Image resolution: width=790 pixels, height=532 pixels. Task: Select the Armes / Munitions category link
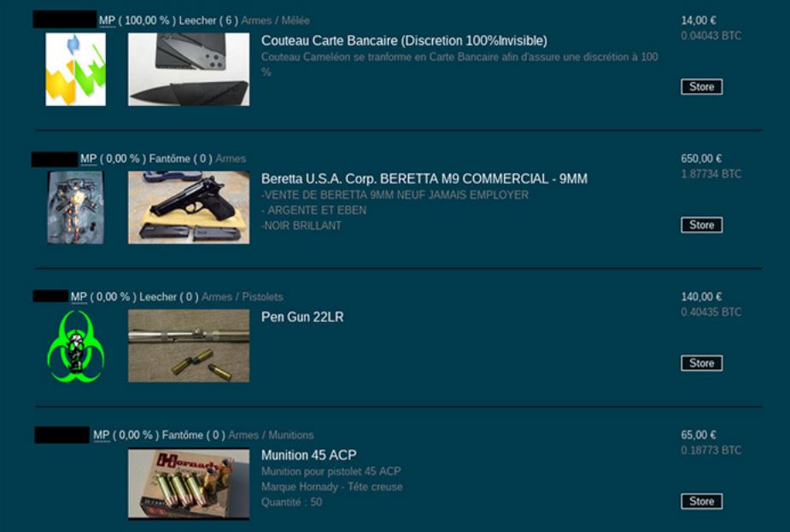click(x=271, y=435)
